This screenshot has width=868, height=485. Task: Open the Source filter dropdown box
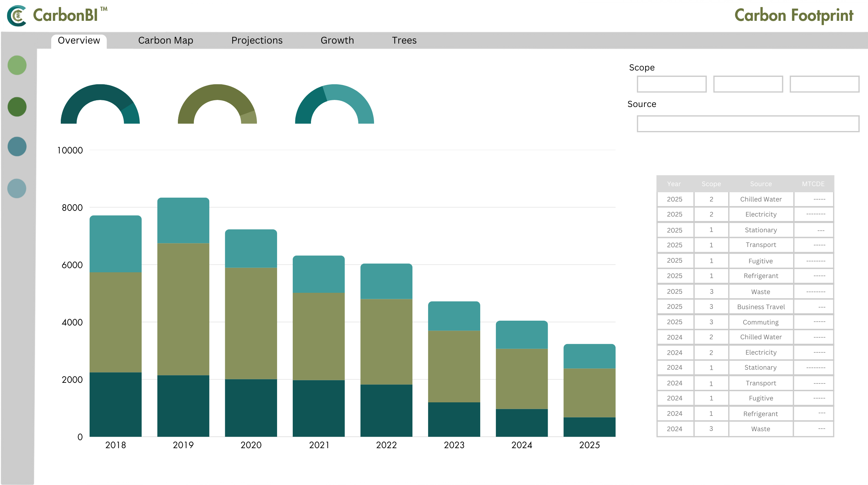point(748,124)
